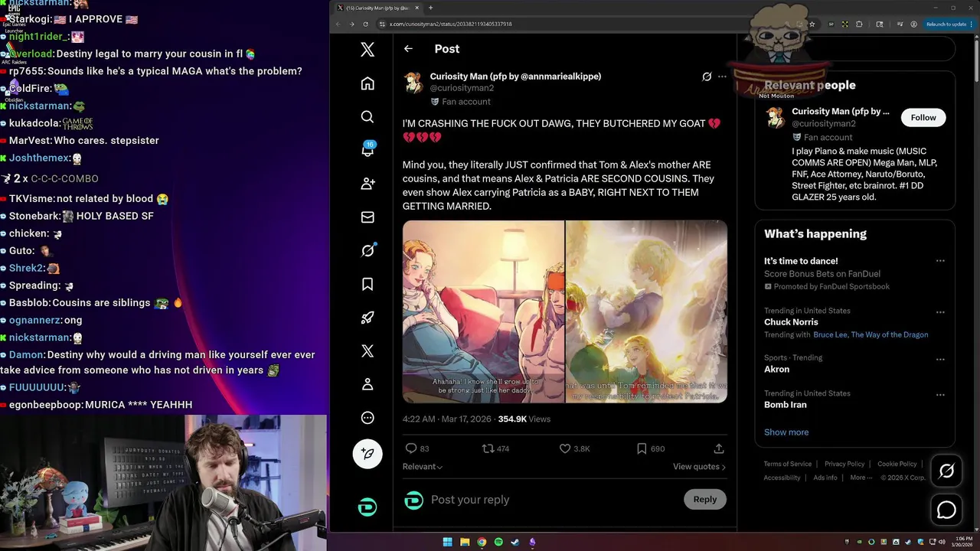Open a new browser tab with plus
This screenshot has height=551, width=980.
click(430, 8)
